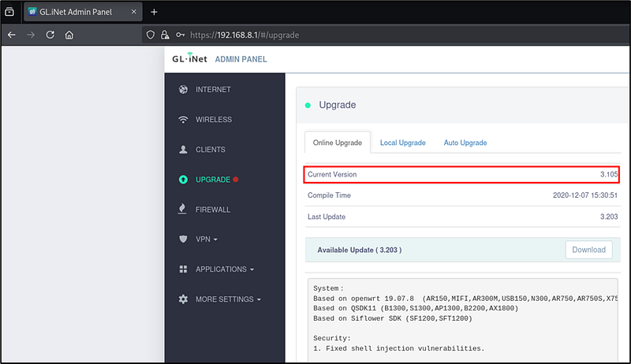This screenshot has height=364, width=631.
Task: Open tracking protection shield icon in address bar
Action: coord(150,35)
